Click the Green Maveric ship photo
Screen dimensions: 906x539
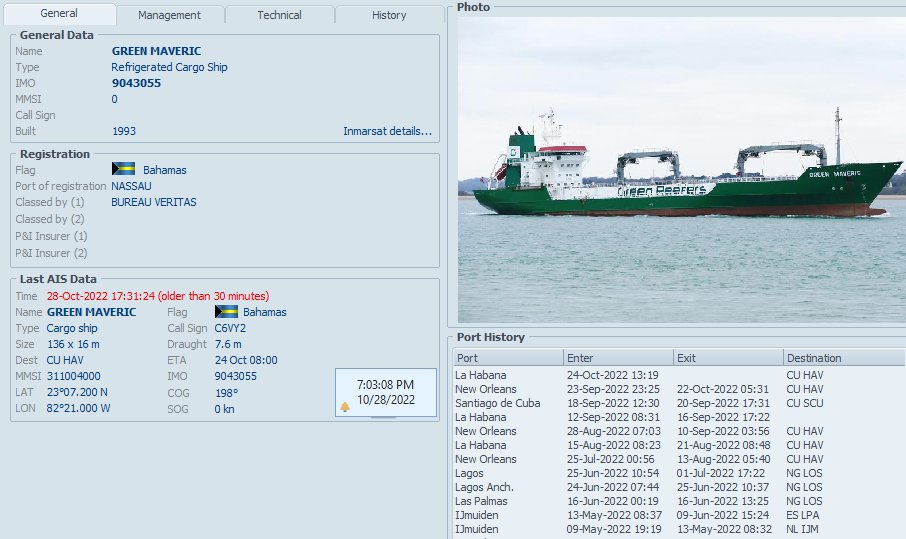[x=682, y=169]
